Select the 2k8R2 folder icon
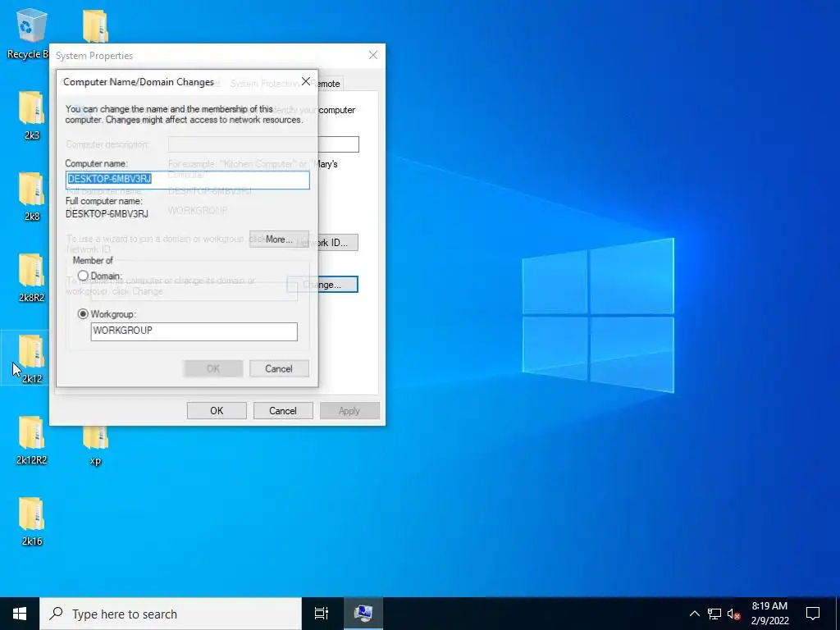Image resolution: width=840 pixels, height=630 pixels. tap(32, 278)
